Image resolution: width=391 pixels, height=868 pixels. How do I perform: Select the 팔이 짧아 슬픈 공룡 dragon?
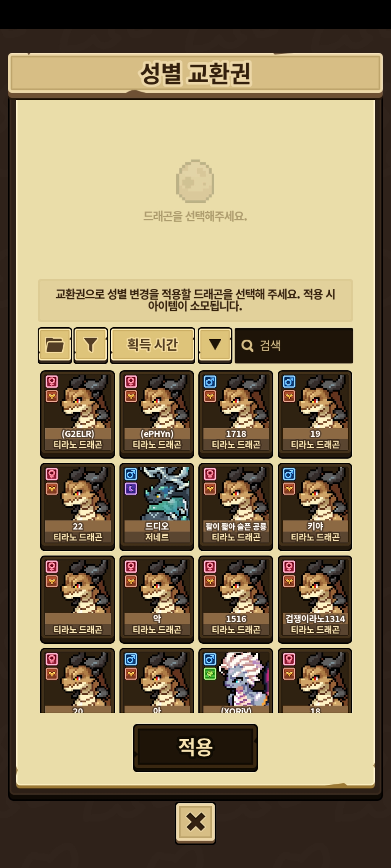236,507
